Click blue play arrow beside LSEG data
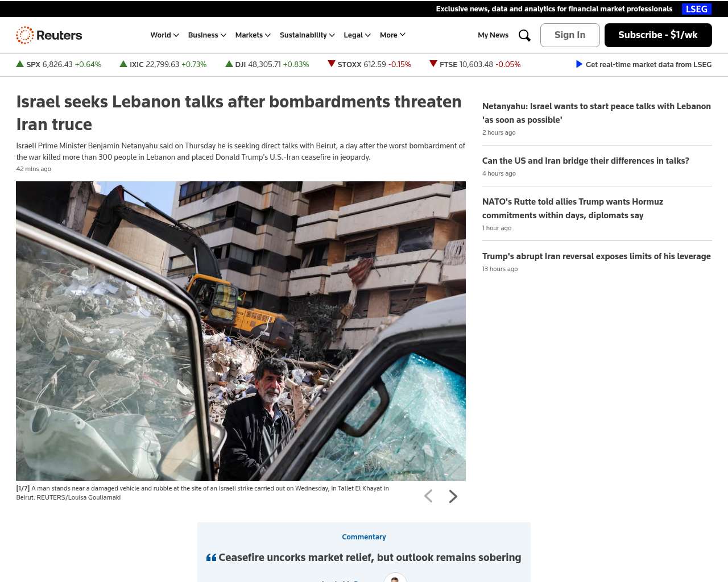 click(x=579, y=64)
